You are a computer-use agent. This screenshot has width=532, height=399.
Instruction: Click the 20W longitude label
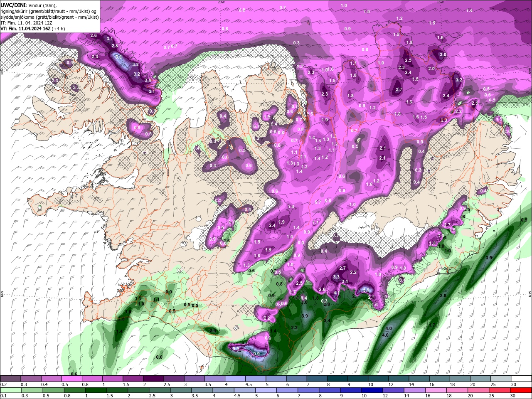click(221, 2)
